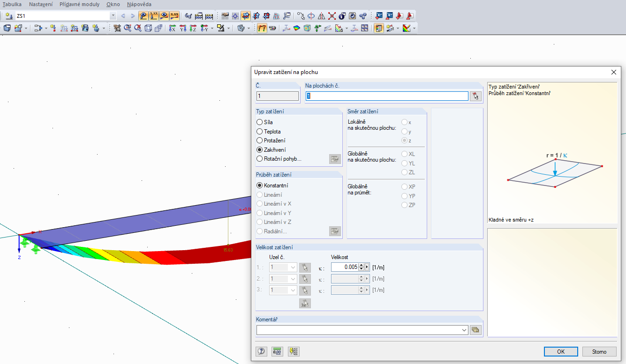Select the Protažení load type
Viewport: 626px width, 364px height.
(x=271, y=141)
